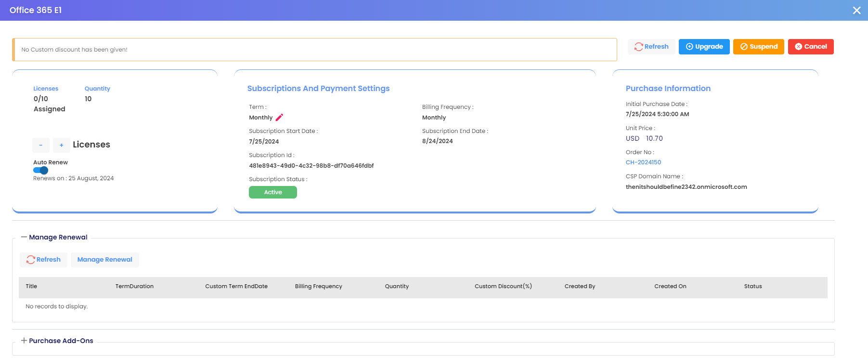868x358 pixels.
Task: Decrease licenses with the minus button
Action: 41,145
